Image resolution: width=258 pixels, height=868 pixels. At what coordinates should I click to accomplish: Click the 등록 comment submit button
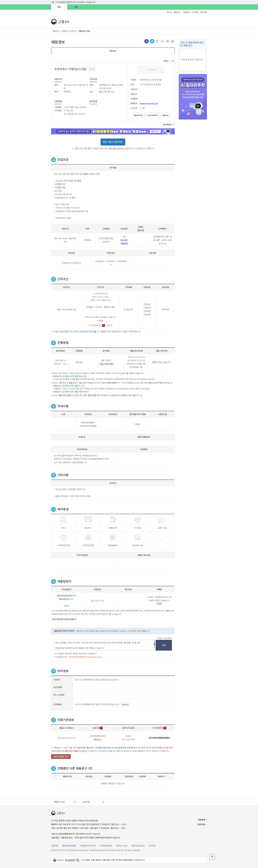point(164,645)
